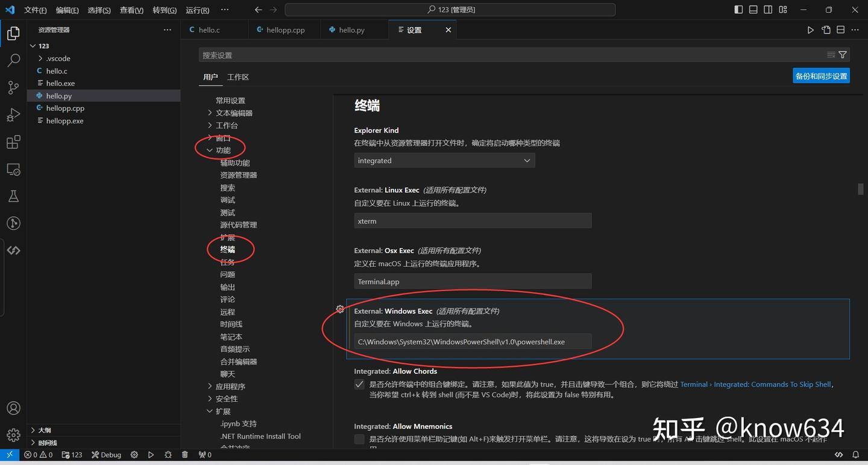This screenshot has height=465, width=868.
Task: Switch to the hellopp.cpp tab
Action: 285,30
